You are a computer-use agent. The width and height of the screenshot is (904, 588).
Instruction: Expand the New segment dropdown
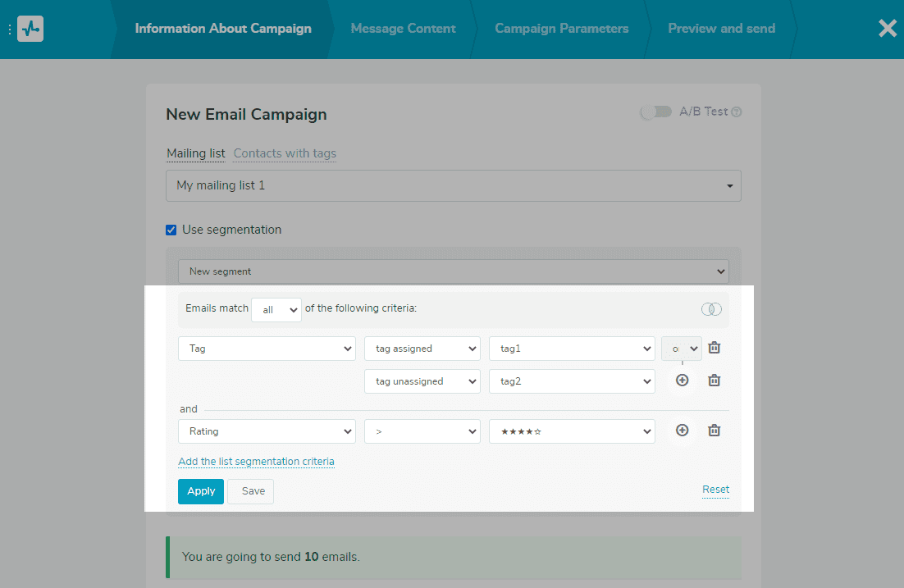point(453,271)
